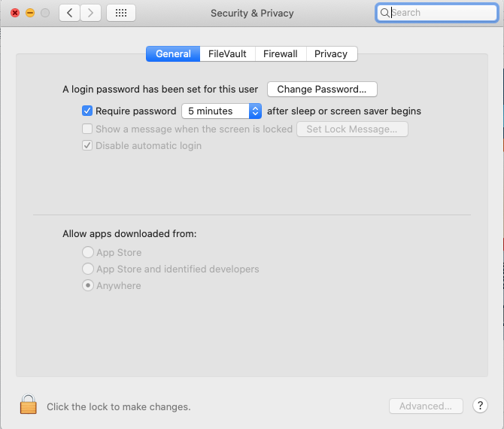Toggle Show a message when locked checkbox
This screenshot has height=429, width=504.
click(x=87, y=129)
